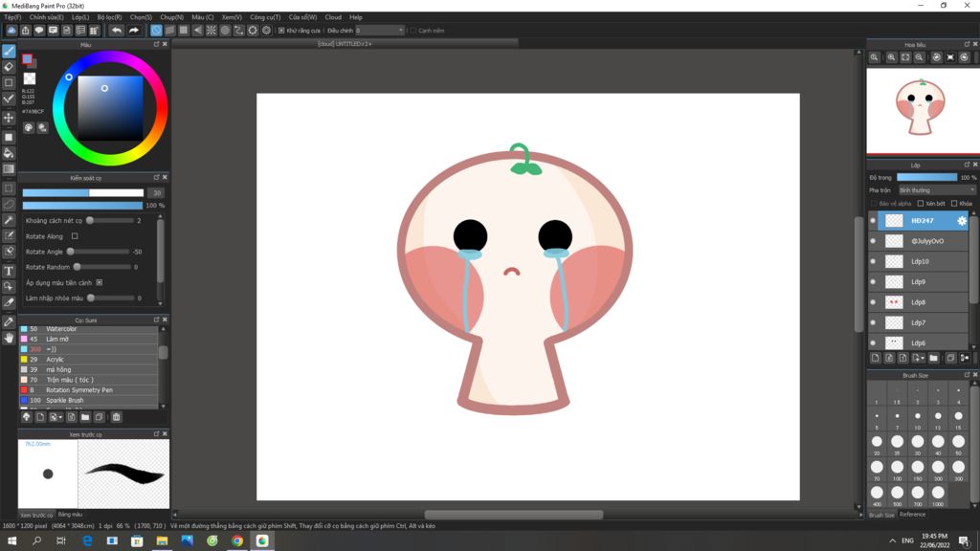Select the Rotation Symmetry Pen brush
980x551 pixels.
(89, 390)
